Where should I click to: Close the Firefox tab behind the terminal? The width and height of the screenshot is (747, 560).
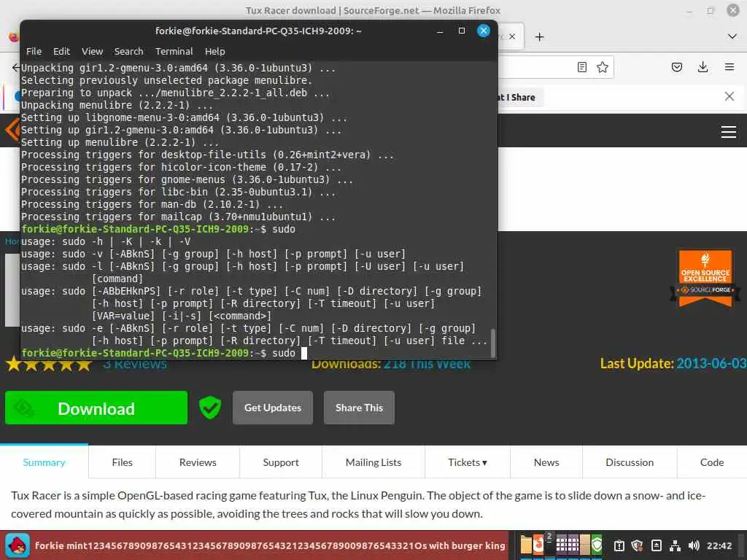point(512,36)
